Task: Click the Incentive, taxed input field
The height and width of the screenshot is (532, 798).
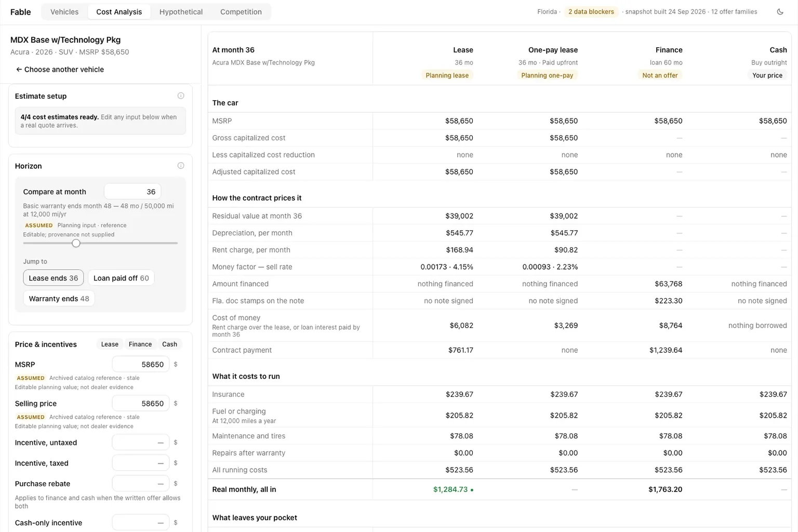Action: [141, 463]
